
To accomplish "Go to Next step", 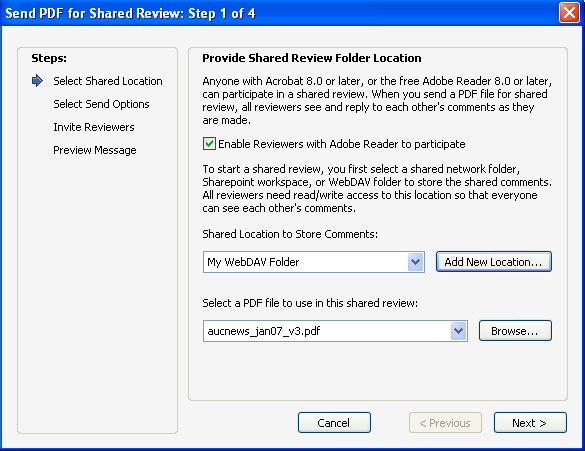I will tap(530, 423).
